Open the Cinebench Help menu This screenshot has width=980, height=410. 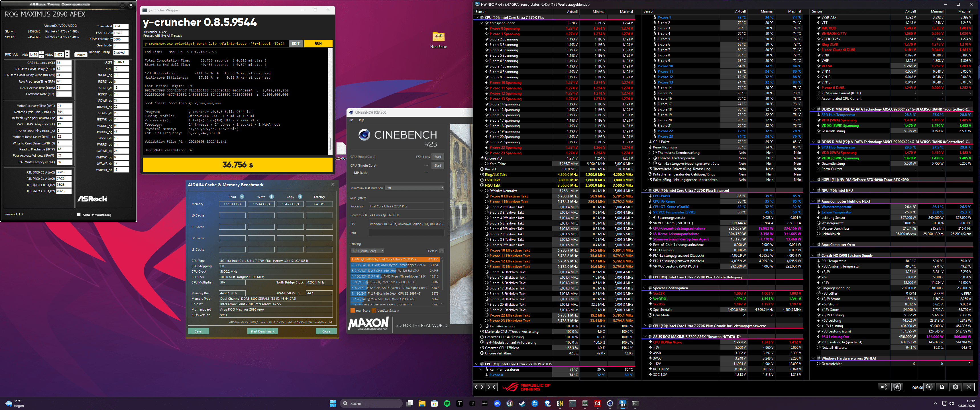tap(361, 120)
